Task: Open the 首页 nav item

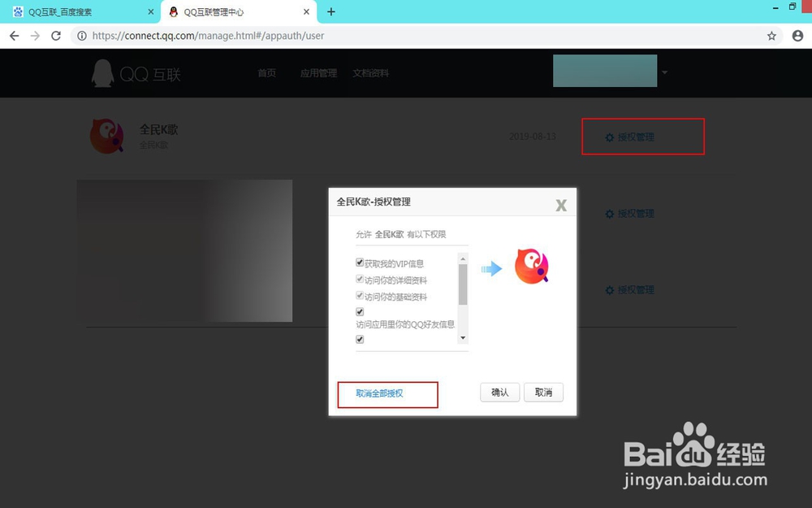Action: click(x=266, y=73)
